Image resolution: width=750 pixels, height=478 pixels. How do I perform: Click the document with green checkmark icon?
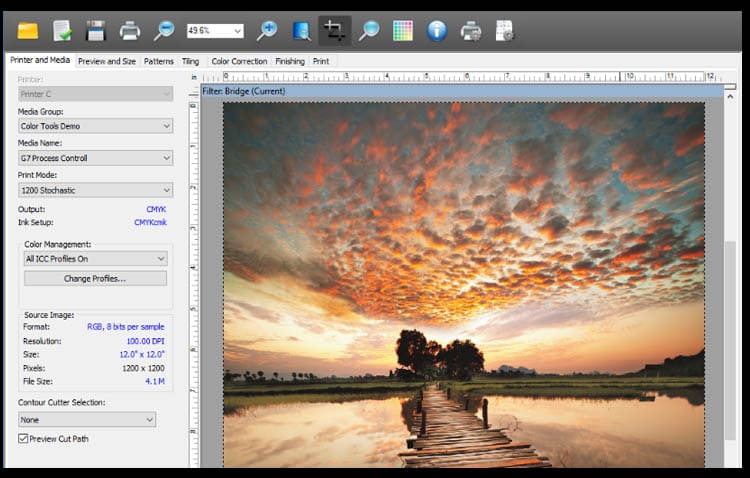coord(62,31)
